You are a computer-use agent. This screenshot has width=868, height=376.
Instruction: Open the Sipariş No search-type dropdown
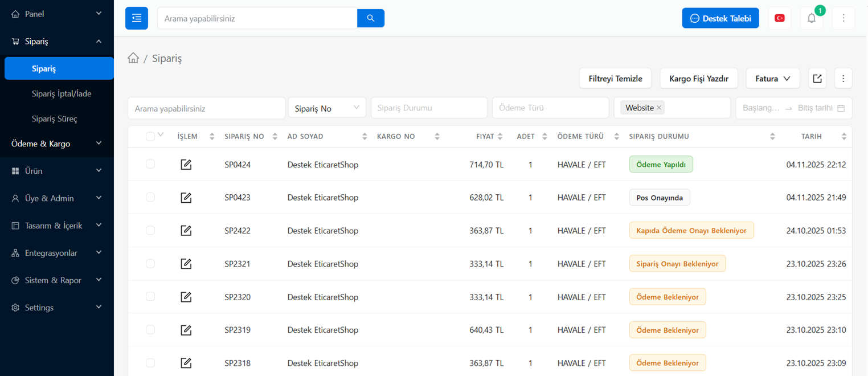point(327,108)
